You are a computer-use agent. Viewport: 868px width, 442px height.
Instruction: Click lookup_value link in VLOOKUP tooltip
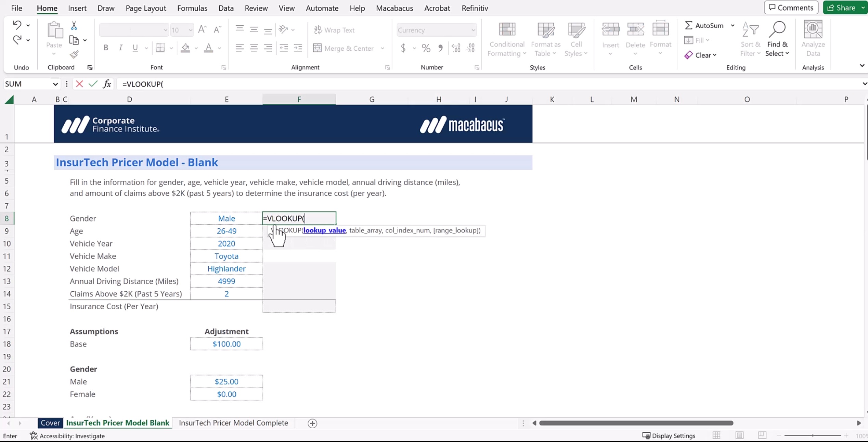click(324, 230)
